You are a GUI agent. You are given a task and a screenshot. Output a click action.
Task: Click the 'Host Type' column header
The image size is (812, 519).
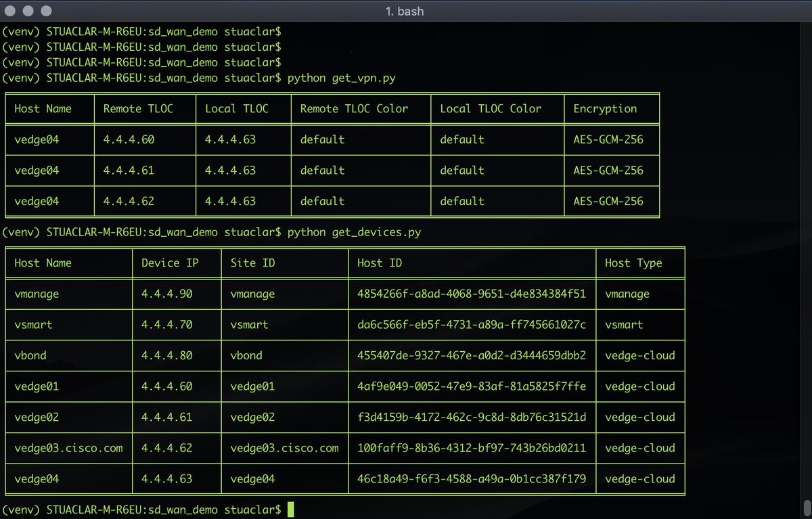(633, 263)
